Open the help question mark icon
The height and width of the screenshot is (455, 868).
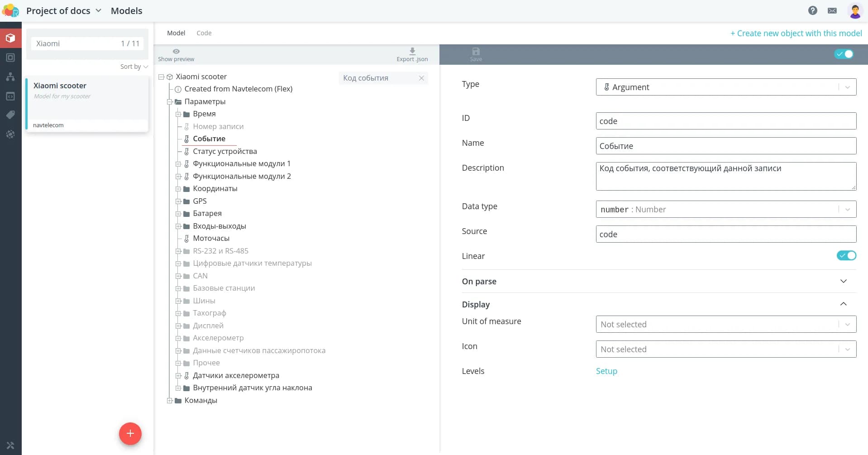coord(812,10)
